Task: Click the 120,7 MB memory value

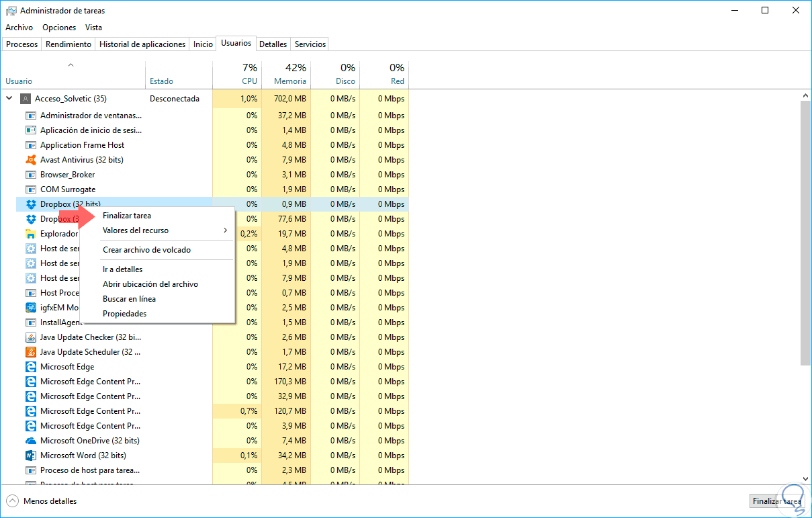Action: (x=290, y=411)
